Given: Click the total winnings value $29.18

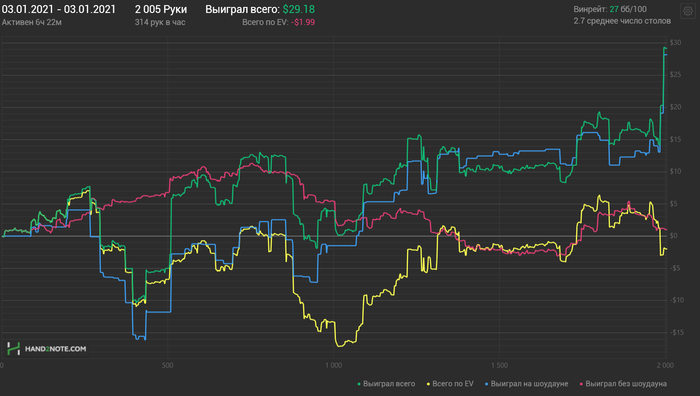Looking at the screenshot, I should click(299, 9).
